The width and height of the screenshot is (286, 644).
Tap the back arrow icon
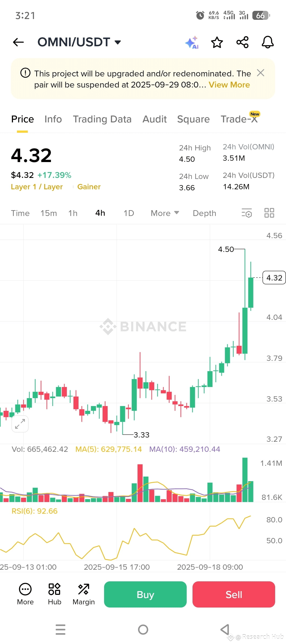click(x=18, y=42)
